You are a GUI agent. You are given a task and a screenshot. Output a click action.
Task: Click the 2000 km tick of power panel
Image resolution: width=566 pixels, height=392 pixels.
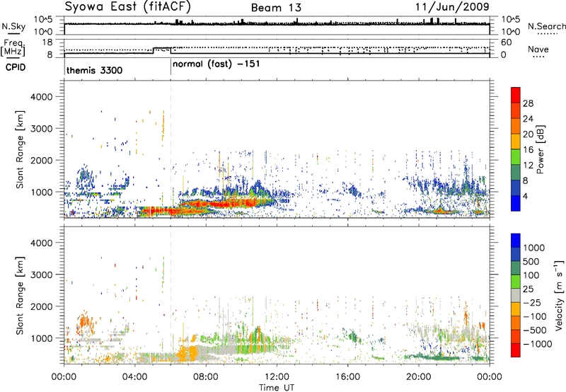point(41,160)
